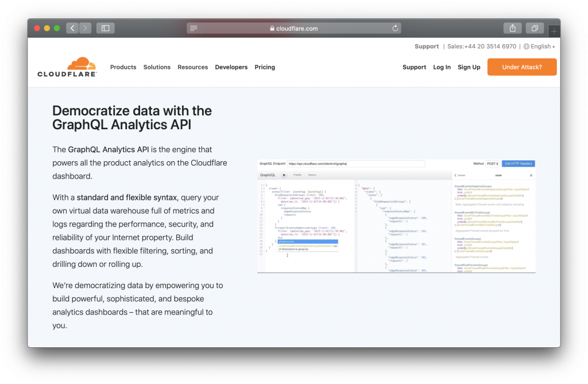Reload the cloudflare.com page
Screen dimensions: 588x384
395,28
